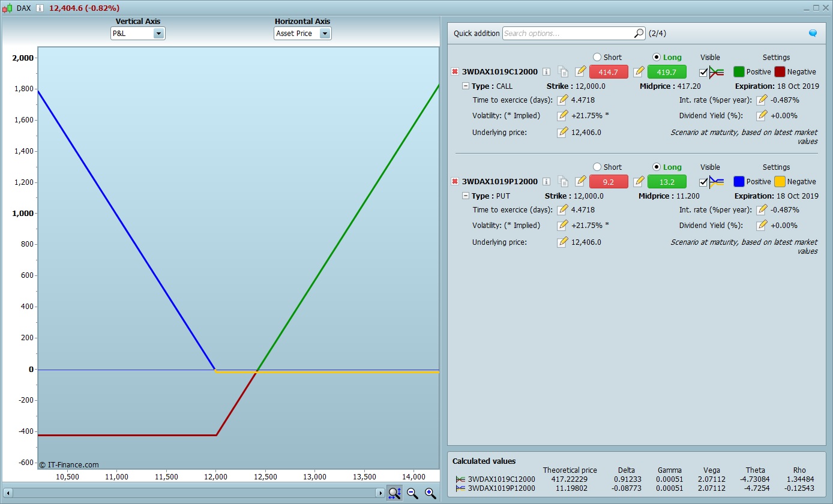Select Long for the 3WDAX1019C12000 option
Image resolution: width=833 pixels, height=504 pixels.
click(x=657, y=57)
